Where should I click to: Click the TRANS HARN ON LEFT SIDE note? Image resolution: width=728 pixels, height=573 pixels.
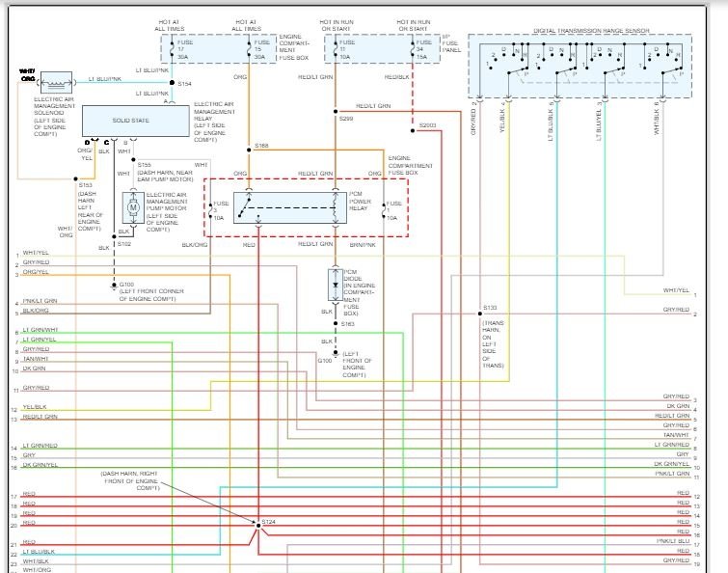pos(493,344)
